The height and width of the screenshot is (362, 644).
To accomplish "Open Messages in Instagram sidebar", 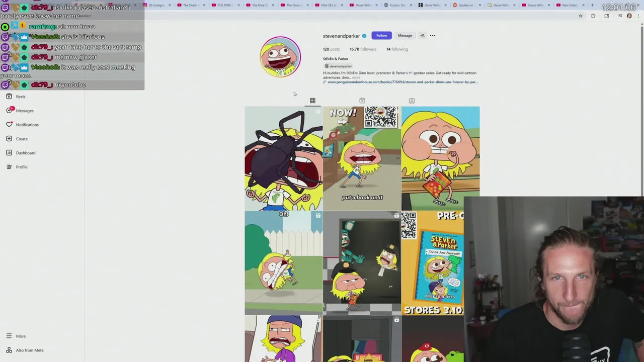I will point(20,111).
